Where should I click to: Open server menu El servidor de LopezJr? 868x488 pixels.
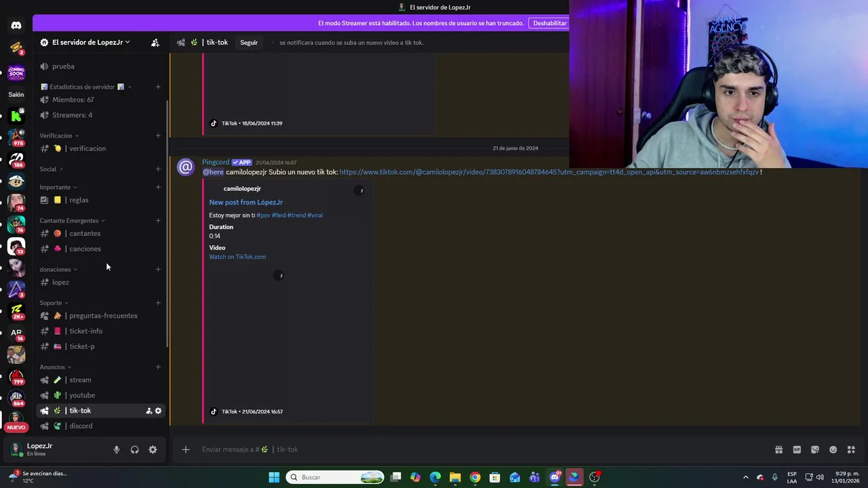coord(85,42)
